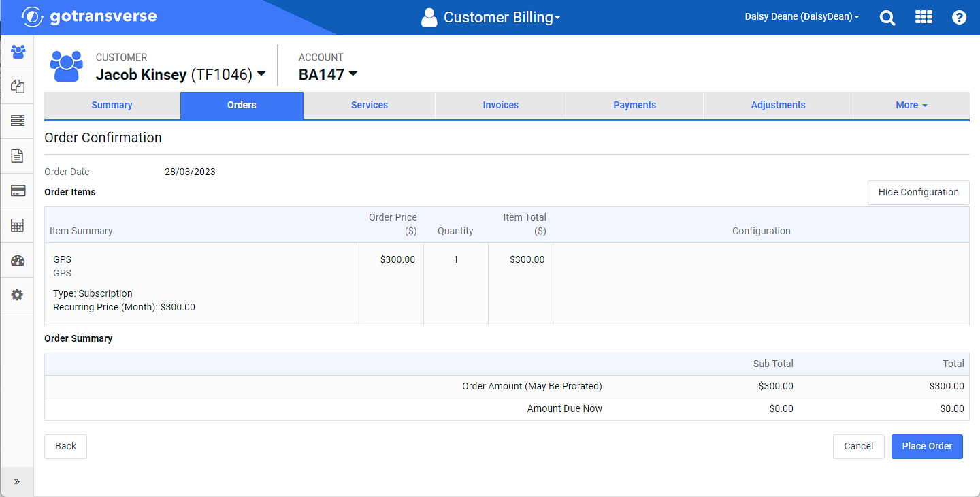980x497 pixels.
Task: Open the calculator sidebar icon
Action: [18, 225]
